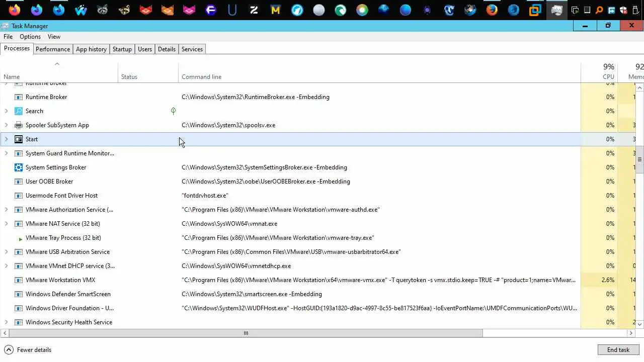644x362 pixels.
Task: Click the VMware Tray Process icon
Action: (x=20, y=238)
